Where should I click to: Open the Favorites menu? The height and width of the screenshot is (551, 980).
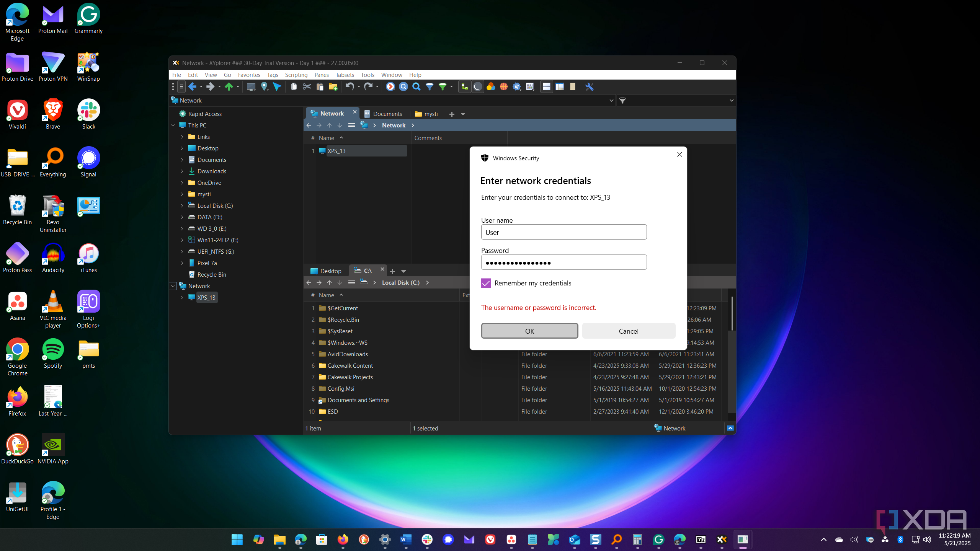(x=249, y=75)
